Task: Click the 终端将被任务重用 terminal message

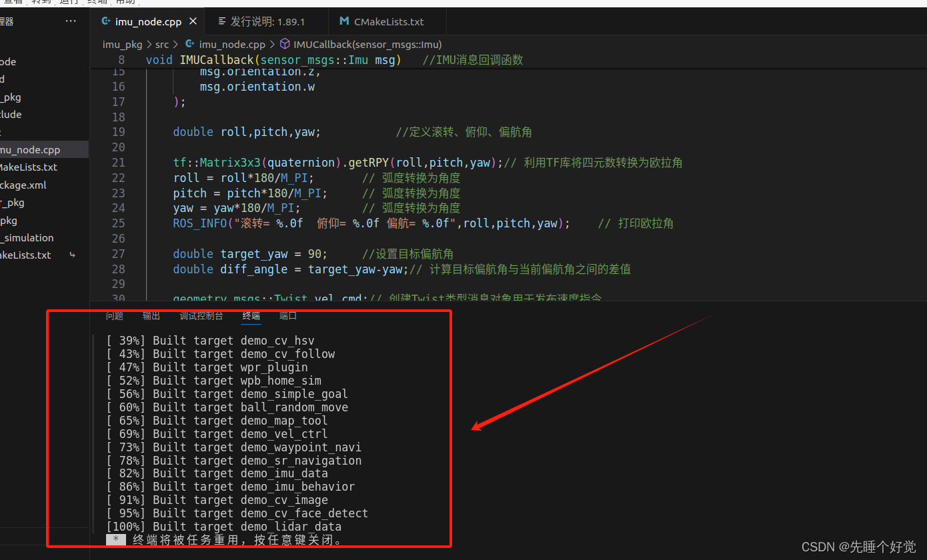Action: tap(239, 540)
